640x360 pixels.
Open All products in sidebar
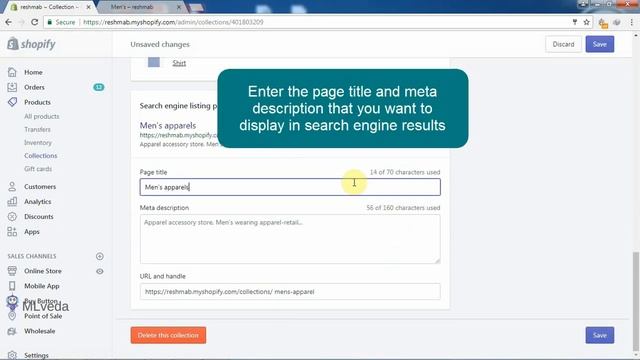pyautogui.click(x=42, y=116)
